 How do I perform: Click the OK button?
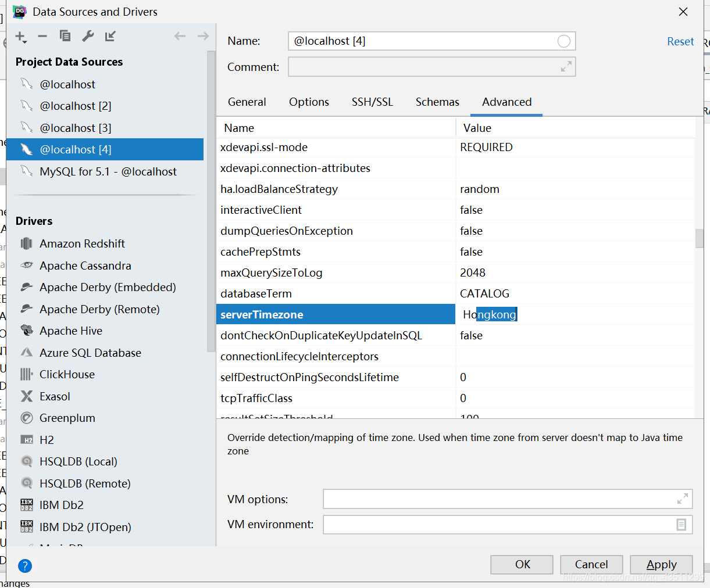pos(522,564)
